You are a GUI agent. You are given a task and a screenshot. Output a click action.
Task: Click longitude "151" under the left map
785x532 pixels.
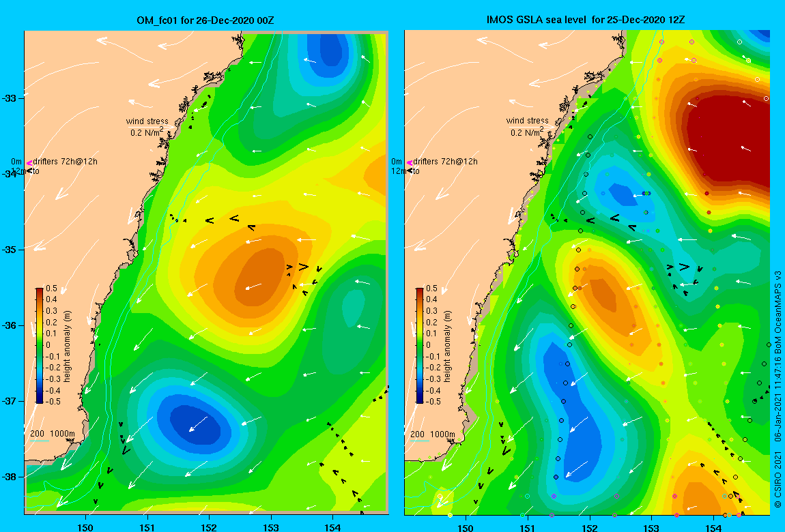point(147,527)
